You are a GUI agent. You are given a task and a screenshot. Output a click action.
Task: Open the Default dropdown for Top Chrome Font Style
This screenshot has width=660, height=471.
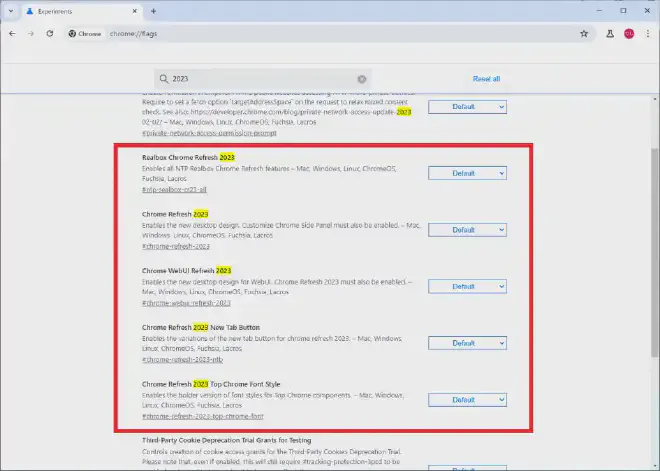(x=467, y=400)
